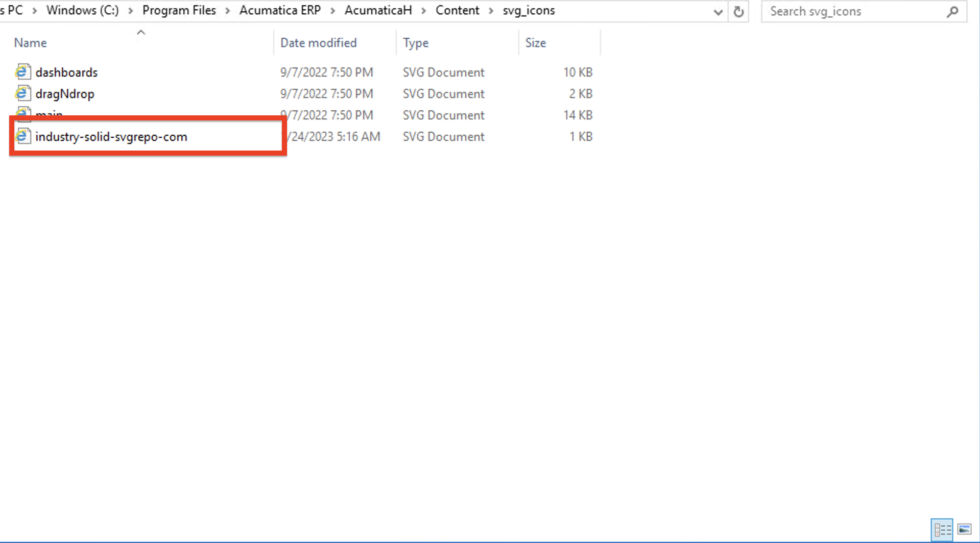Click the search magnifier icon

pos(953,11)
